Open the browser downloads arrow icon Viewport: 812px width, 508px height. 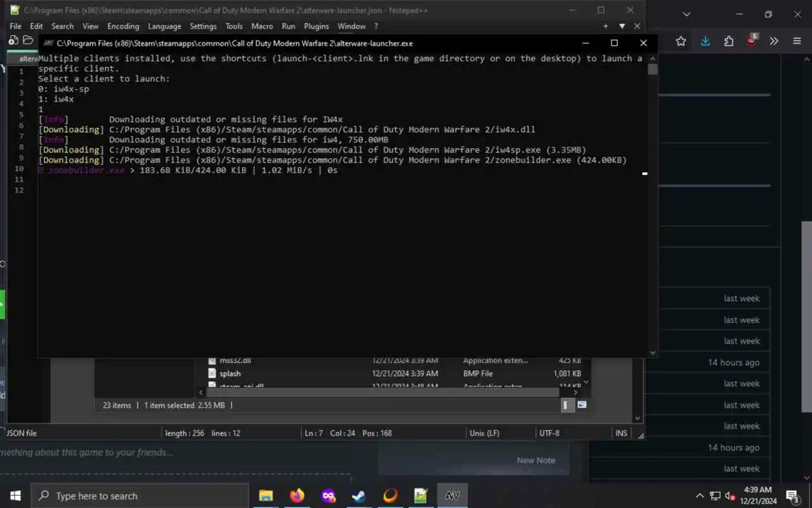point(705,41)
